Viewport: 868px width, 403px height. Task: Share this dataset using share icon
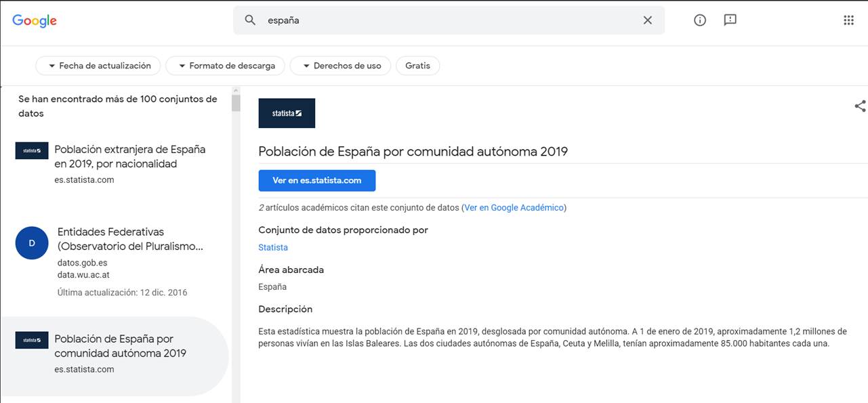[x=860, y=106]
